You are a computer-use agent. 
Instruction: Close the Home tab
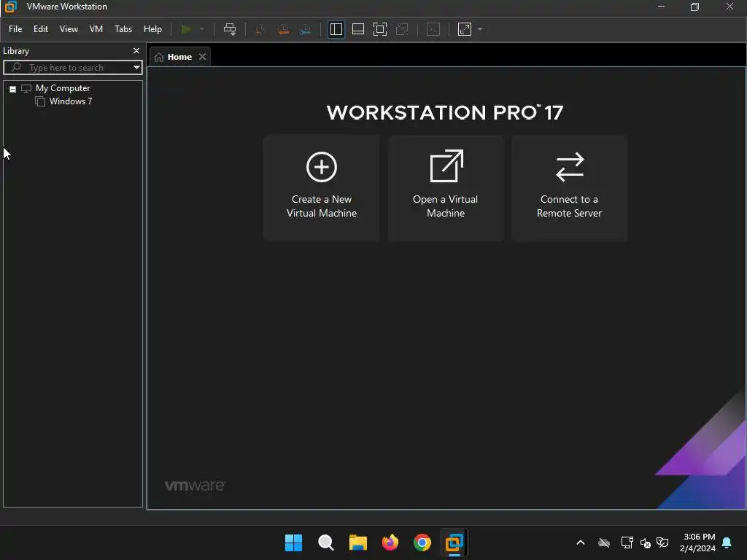[x=203, y=57]
